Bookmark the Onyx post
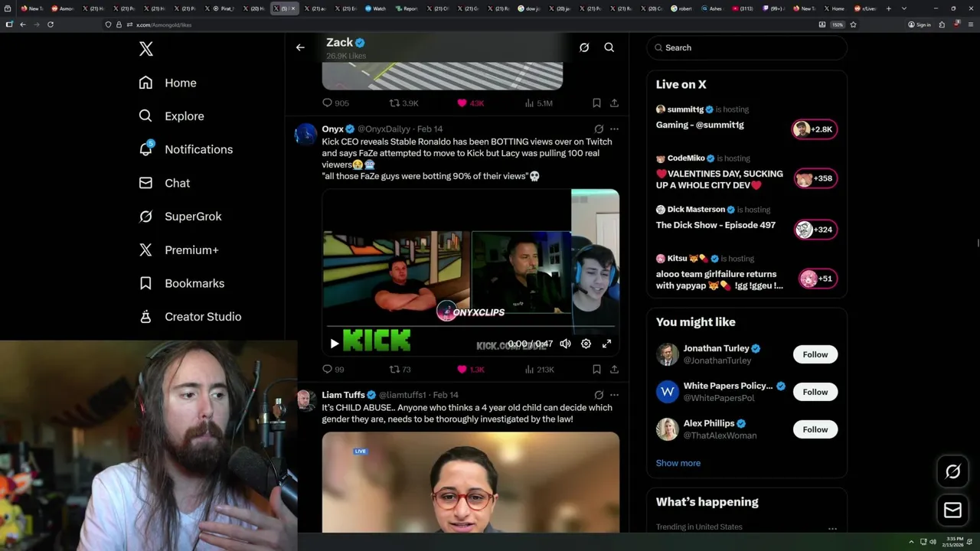 pyautogui.click(x=596, y=369)
